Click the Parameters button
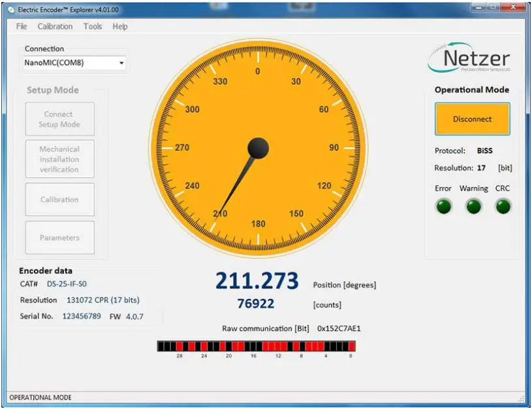Image resolution: width=532 pixels, height=413 pixels. click(59, 237)
